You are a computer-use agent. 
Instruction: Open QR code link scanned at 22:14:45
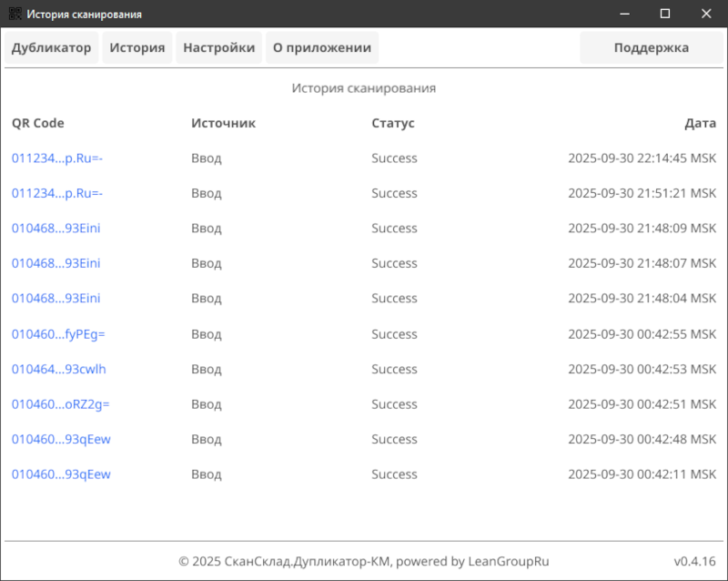56,158
